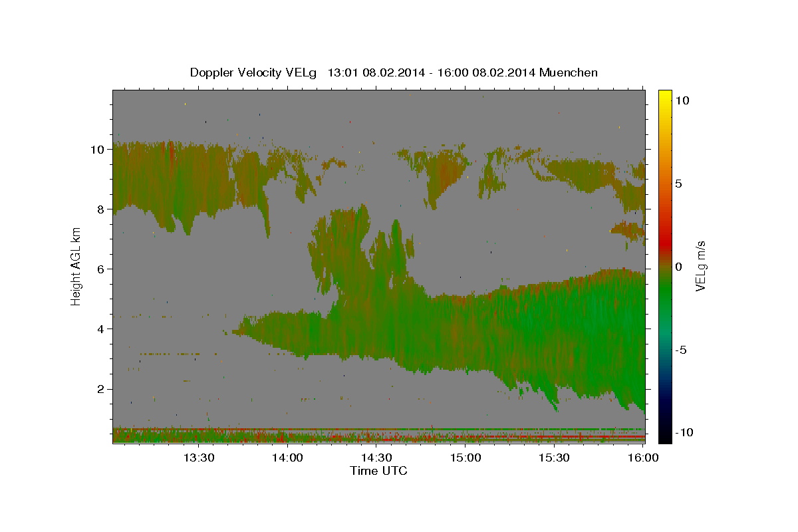Click the "Time UTC" axis label

(x=378, y=471)
